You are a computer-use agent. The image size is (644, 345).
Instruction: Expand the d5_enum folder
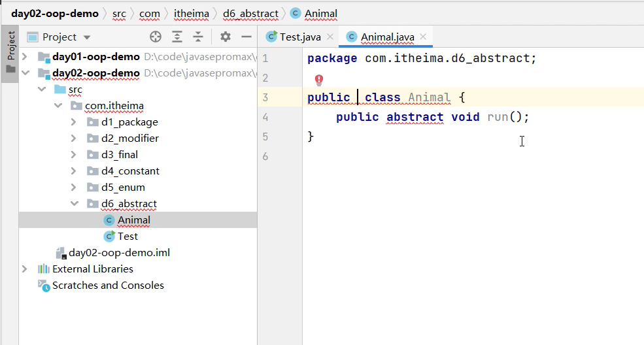click(73, 188)
